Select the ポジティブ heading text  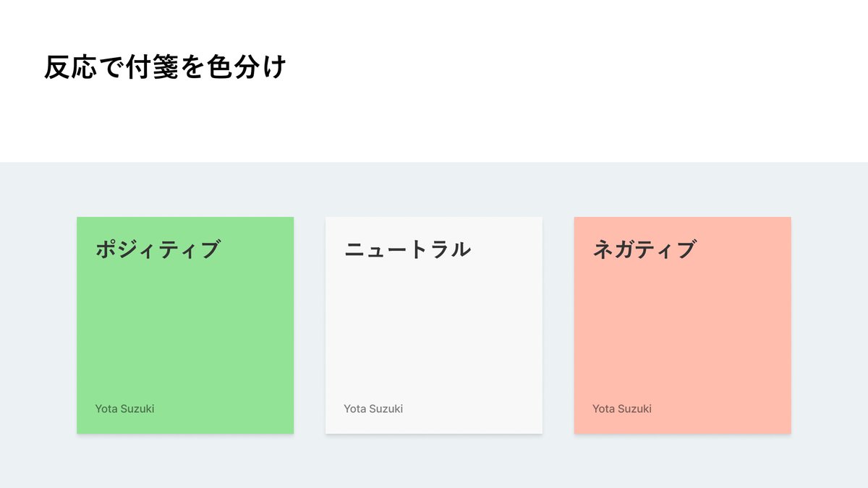158,249
